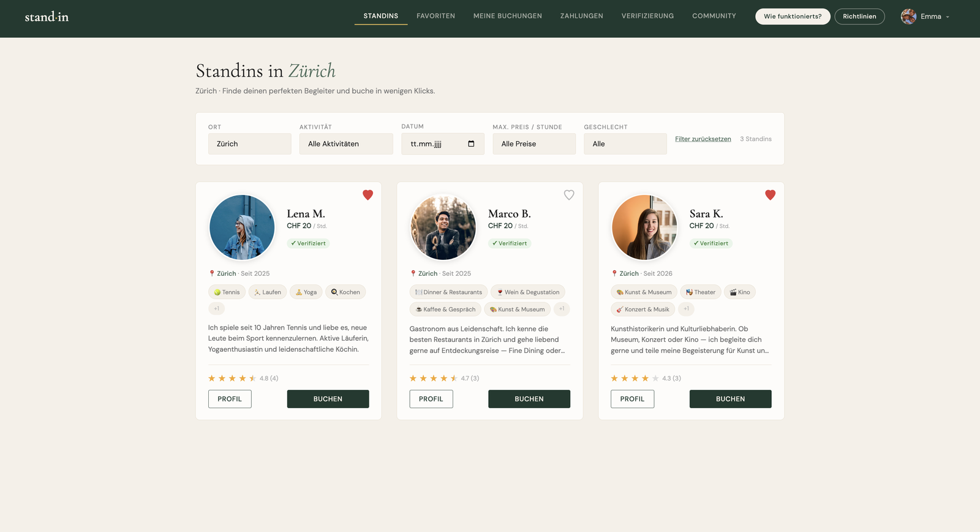Click the Datum input field
Screen dimensions: 980x532
443,144
